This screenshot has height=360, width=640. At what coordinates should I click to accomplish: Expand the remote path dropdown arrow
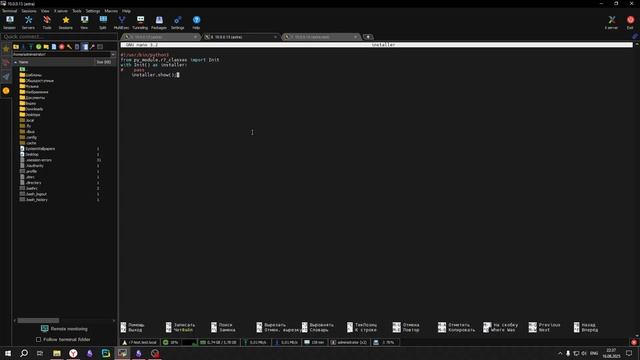[113, 54]
